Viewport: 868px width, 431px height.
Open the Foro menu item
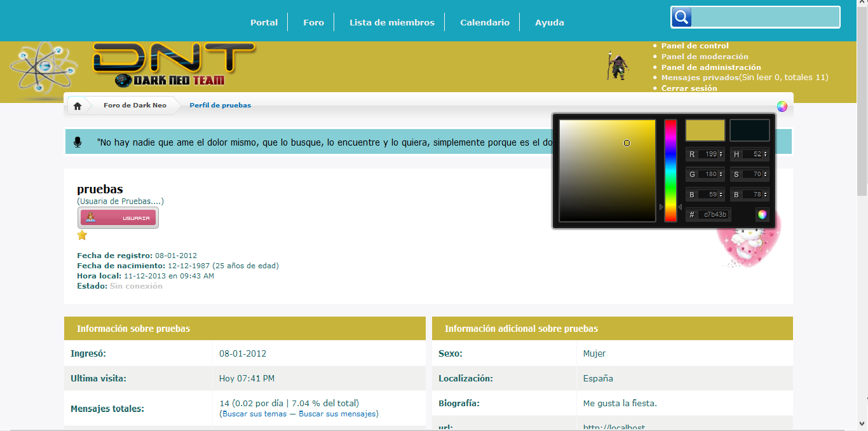[x=313, y=22]
